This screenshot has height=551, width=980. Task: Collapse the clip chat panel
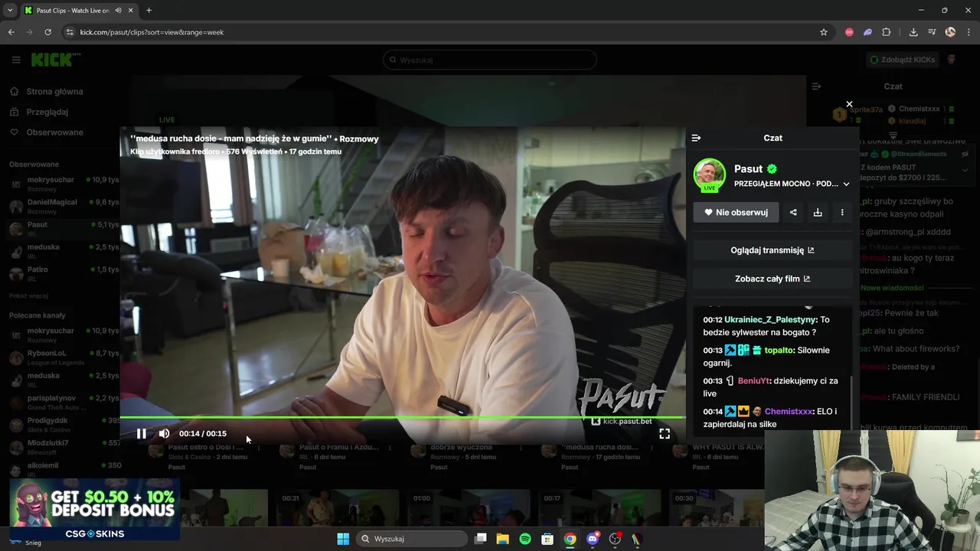coord(696,138)
